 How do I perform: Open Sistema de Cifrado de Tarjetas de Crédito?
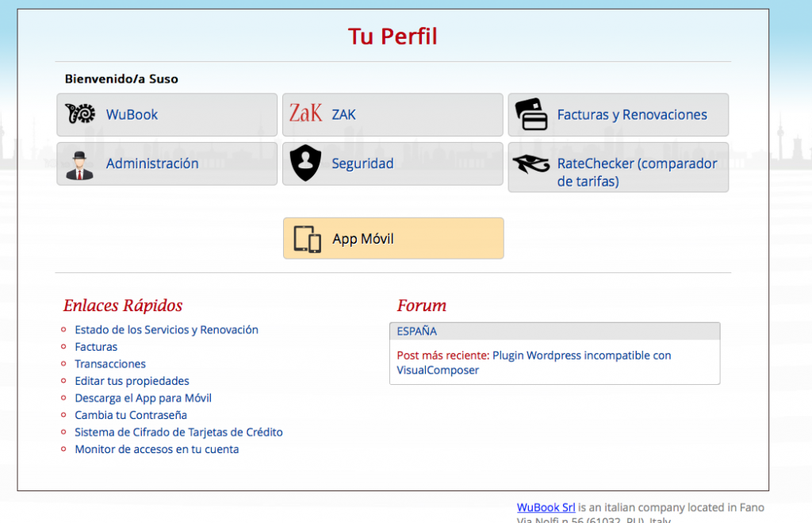178,433
